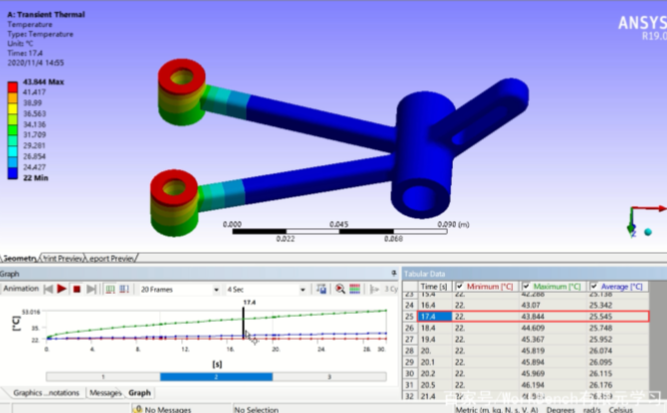Image resolution: width=667 pixels, height=413 pixels.
Task: Click the pin icon on Graph panel
Action: (x=394, y=273)
